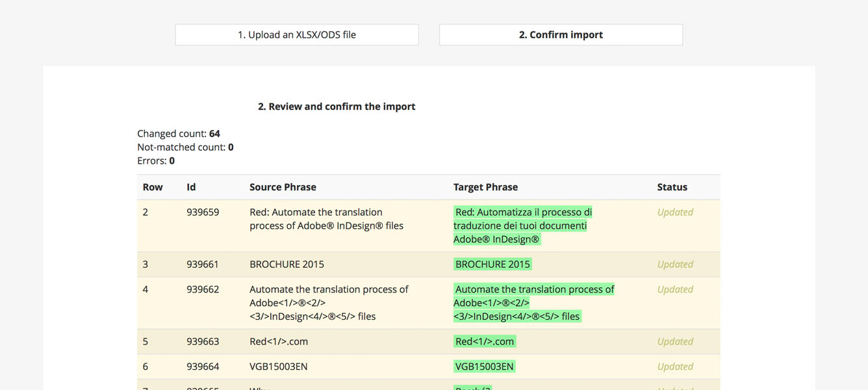Go to the Upload an XLSX/ODS file step

point(297,35)
